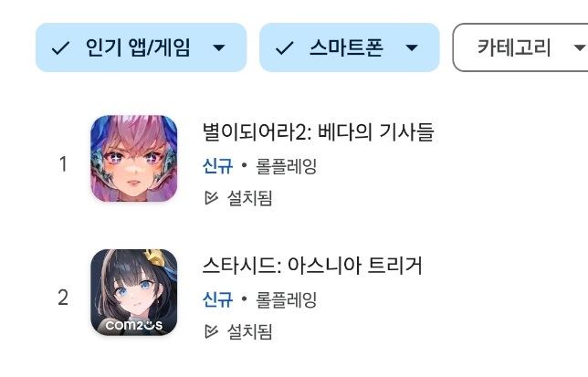Viewport: 588px width, 377px height.
Task: Expand 스마트폰 dropdown arrow
Action: (412, 48)
